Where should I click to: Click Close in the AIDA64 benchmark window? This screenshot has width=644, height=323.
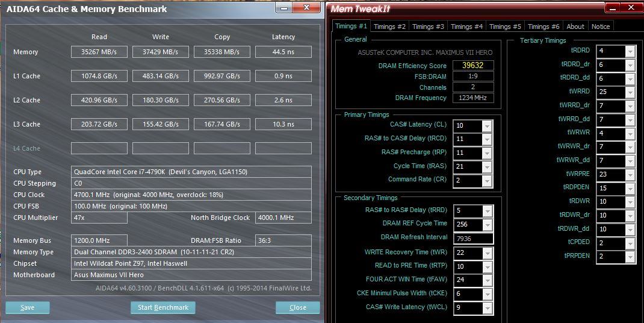298,307
